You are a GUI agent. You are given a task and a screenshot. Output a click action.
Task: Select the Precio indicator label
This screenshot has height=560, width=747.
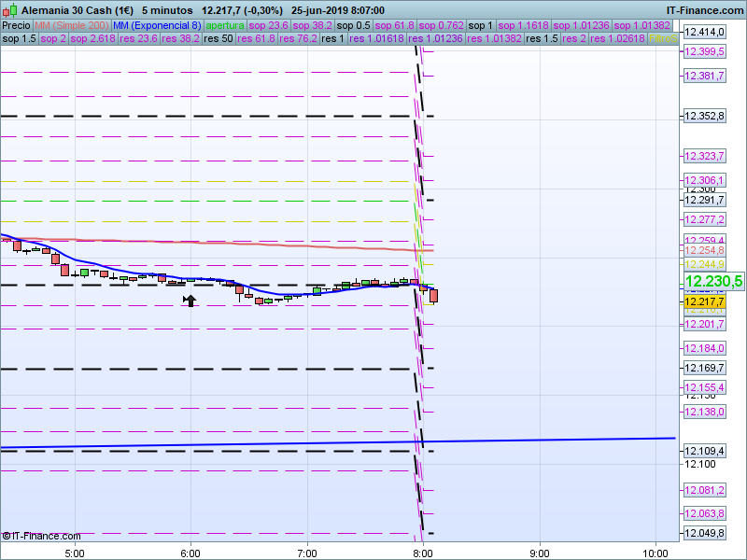tap(16, 25)
